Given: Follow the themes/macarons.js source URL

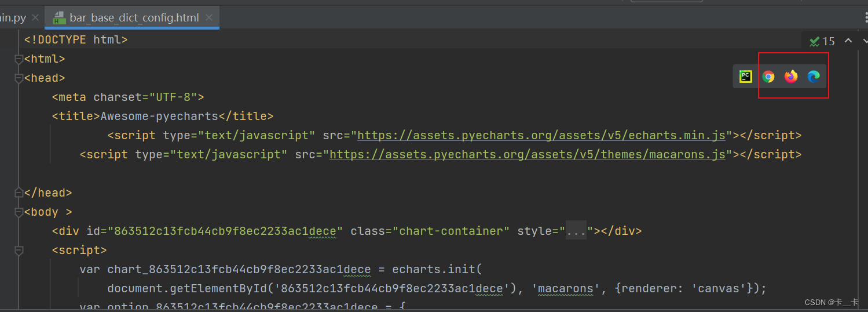Looking at the screenshot, I should click(x=528, y=155).
